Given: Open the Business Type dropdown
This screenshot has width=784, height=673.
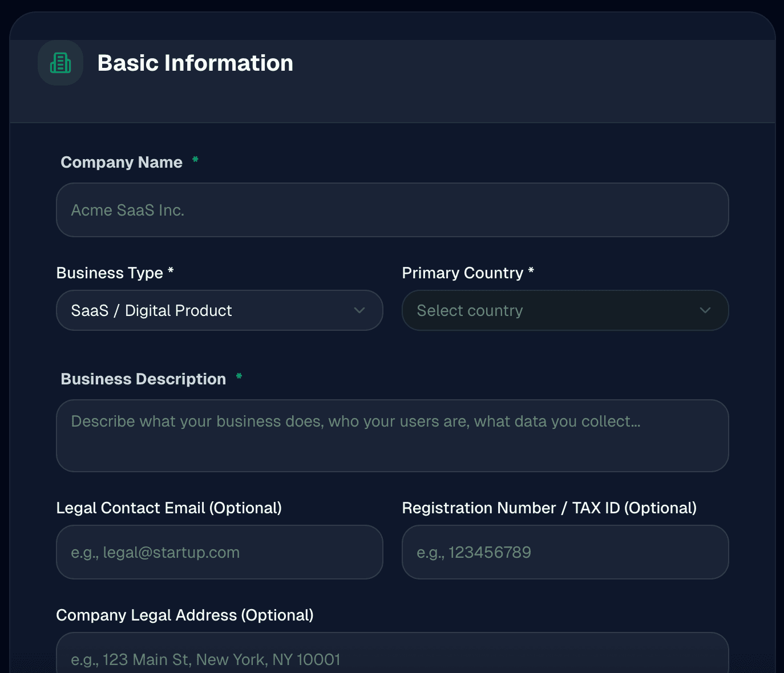Looking at the screenshot, I should tap(219, 310).
